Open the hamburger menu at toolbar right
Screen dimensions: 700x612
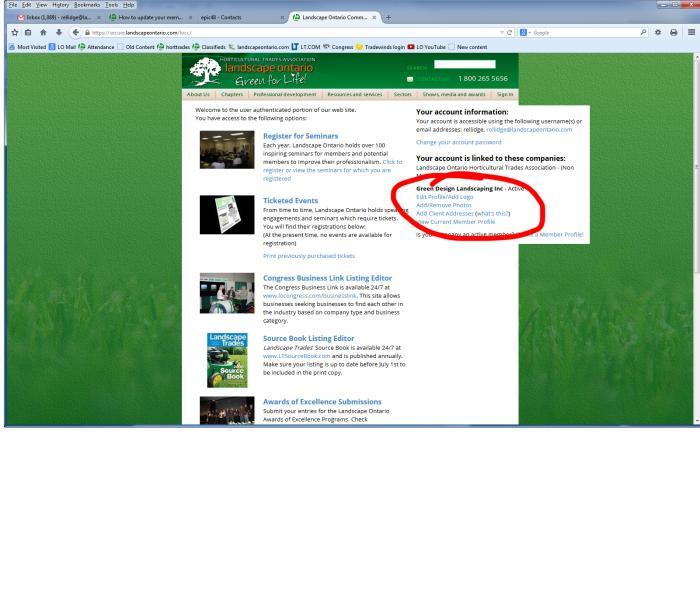(691, 32)
